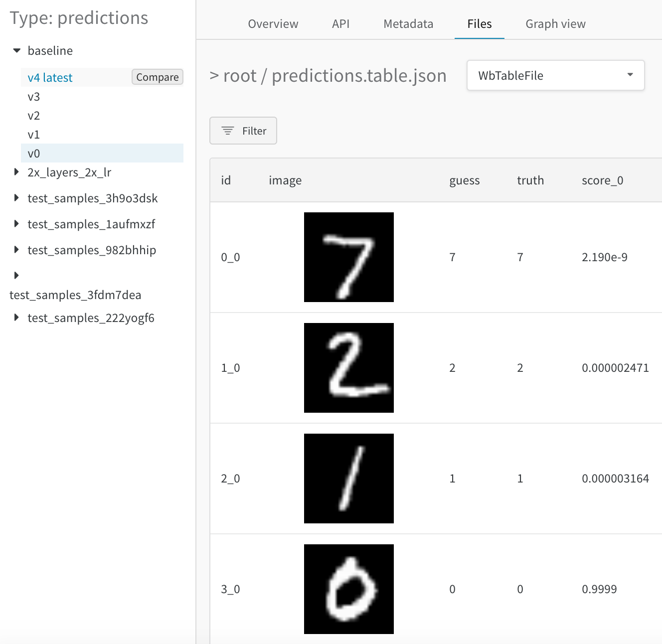Open the Metadata tab
This screenshot has height=644, width=662.
407,23
